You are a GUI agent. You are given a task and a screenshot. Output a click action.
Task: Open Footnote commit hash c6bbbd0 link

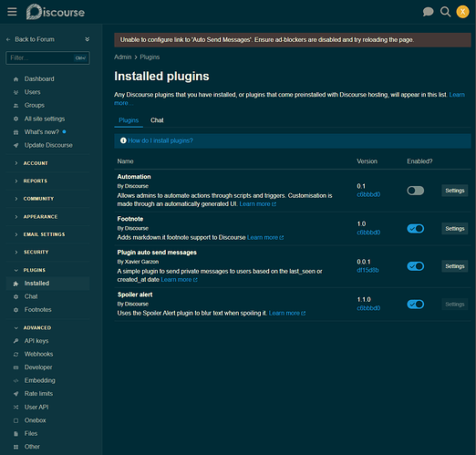tap(368, 233)
